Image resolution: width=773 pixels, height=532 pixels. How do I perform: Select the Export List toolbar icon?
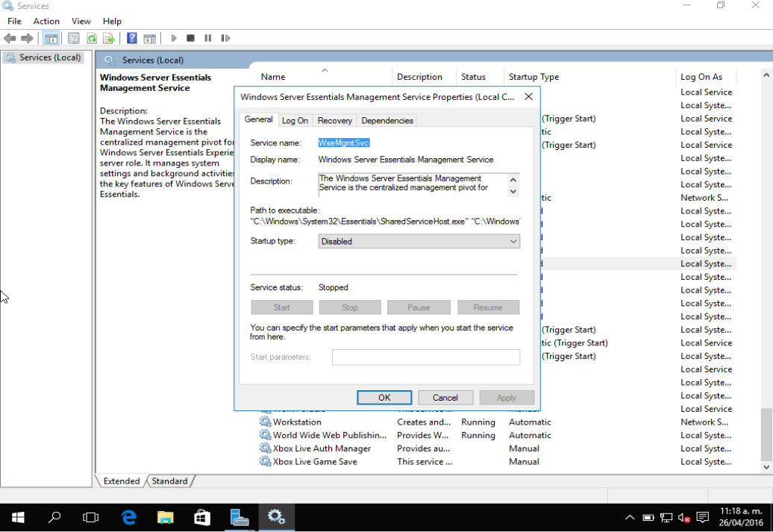(107, 38)
